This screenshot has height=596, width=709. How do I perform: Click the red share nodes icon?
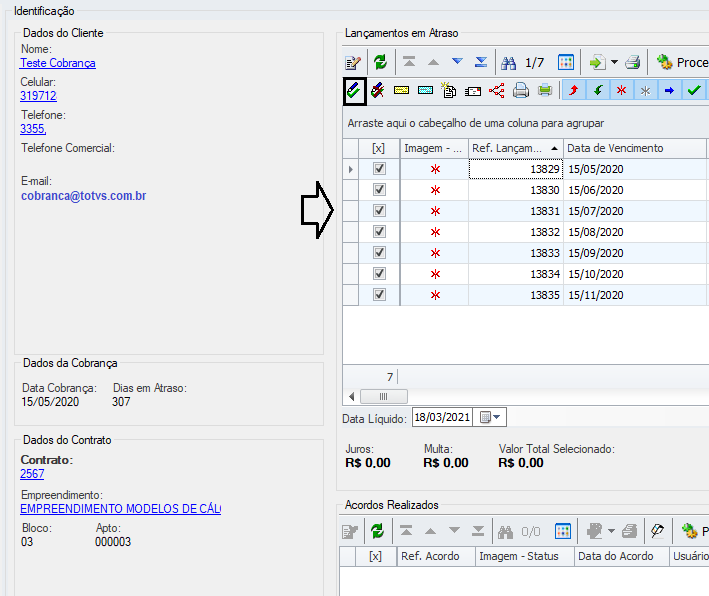pos(496,91)
